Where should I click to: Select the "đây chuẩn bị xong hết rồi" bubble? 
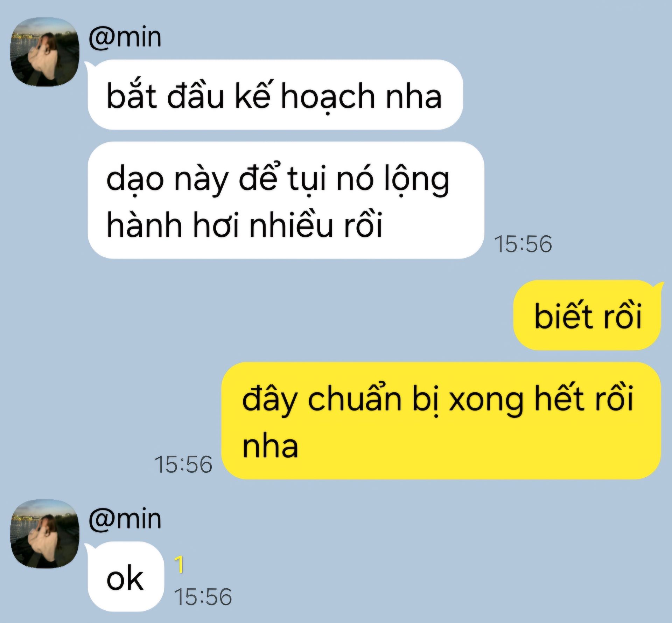coord(441,421)
